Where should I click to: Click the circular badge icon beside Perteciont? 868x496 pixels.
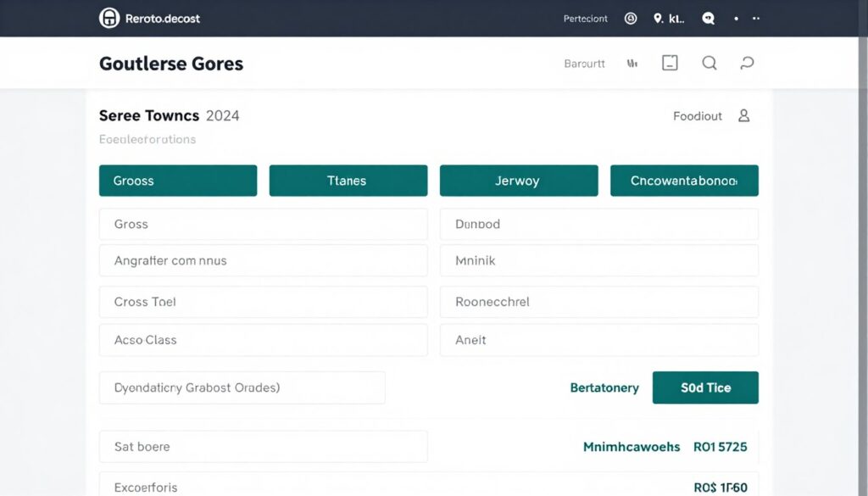[x=631, y=18]
